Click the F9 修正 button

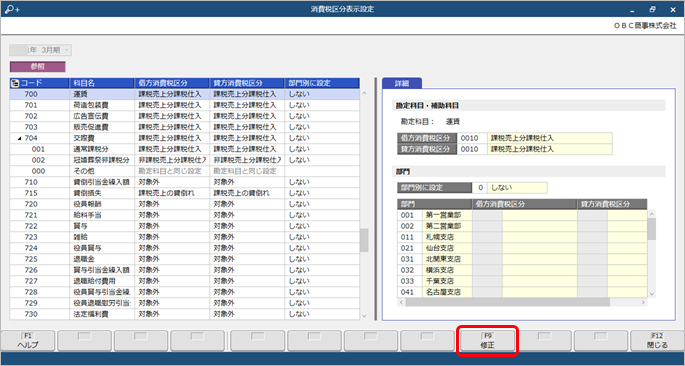(x=488, y=341)
